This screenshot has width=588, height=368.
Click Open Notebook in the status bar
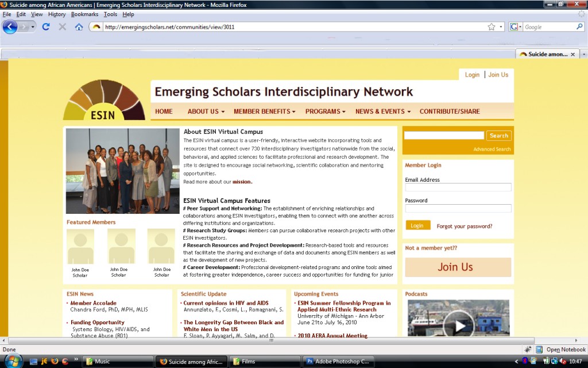[566, 350]
